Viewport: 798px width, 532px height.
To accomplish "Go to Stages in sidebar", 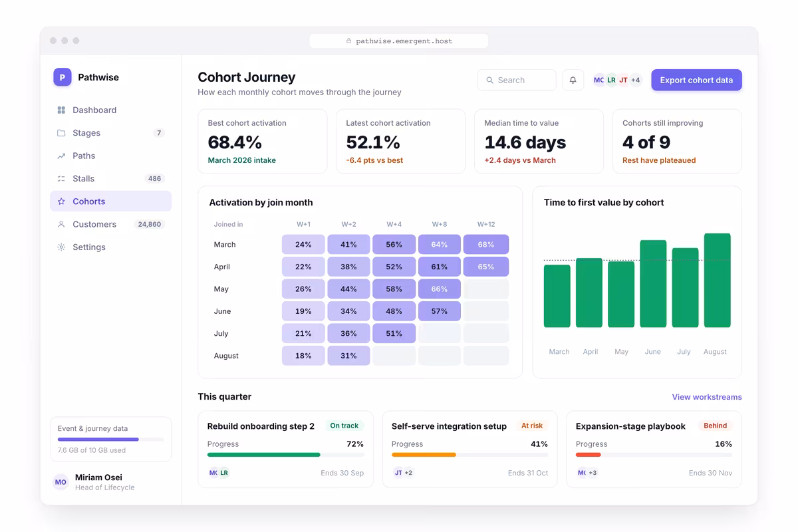I will pos(110,133).
